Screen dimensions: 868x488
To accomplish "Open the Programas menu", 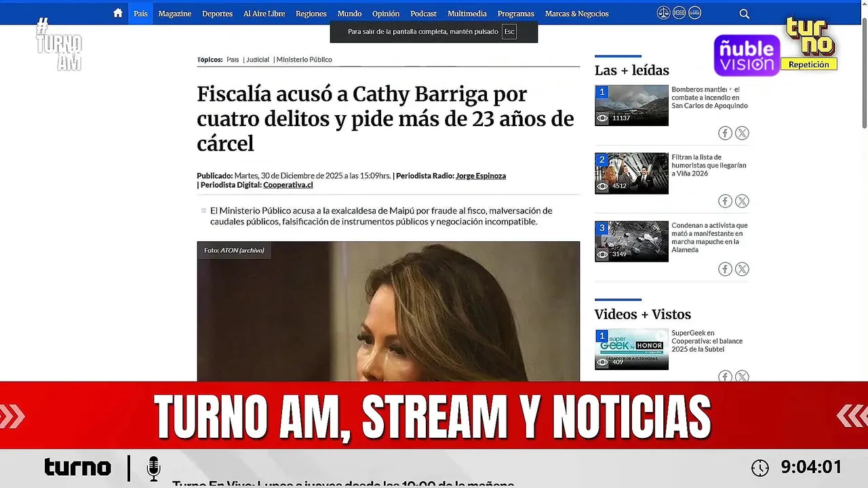I will click(516, 14).
